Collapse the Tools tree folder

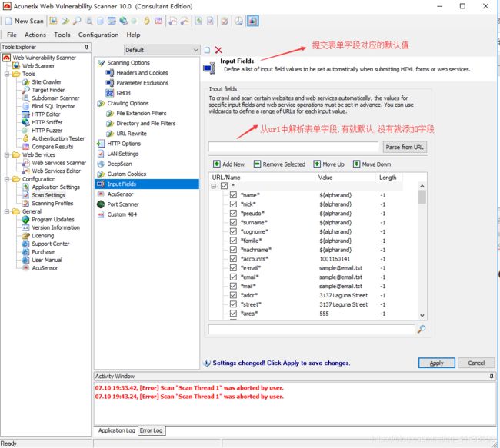click(7, 74)
